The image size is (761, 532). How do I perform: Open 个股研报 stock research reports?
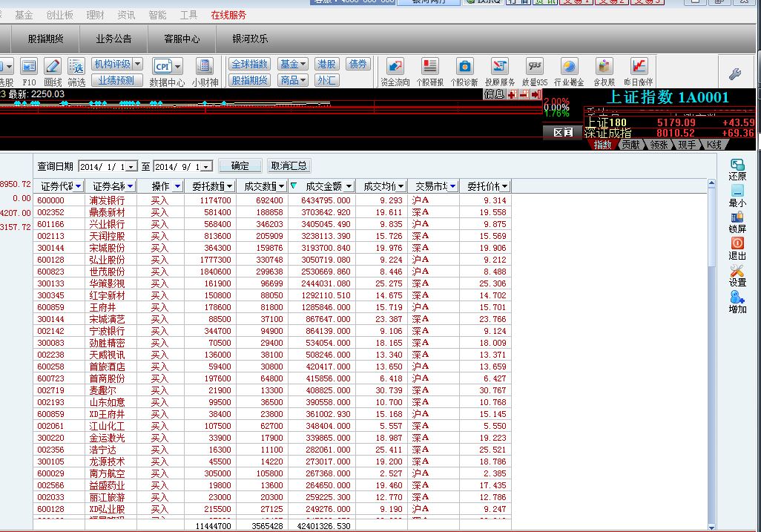pyautogui.click(x=429, y=68)
